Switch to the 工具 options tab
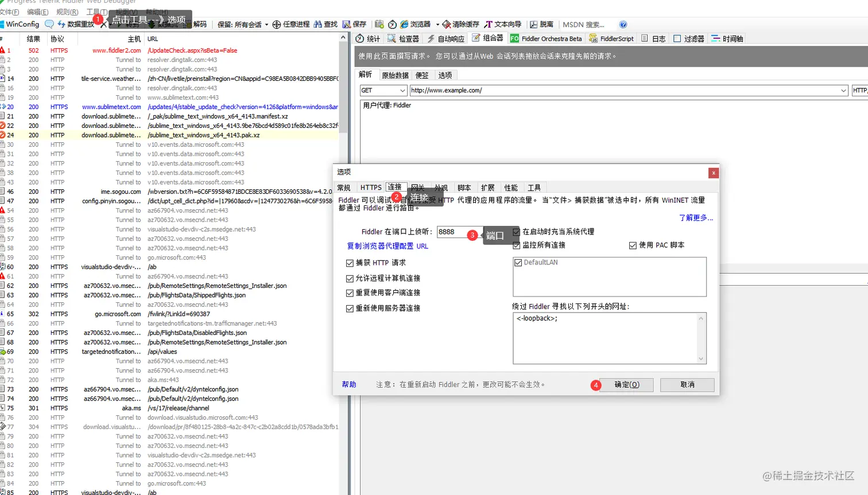Image resolution: width=868 pixels, height=495 pixels. point(534,188)
